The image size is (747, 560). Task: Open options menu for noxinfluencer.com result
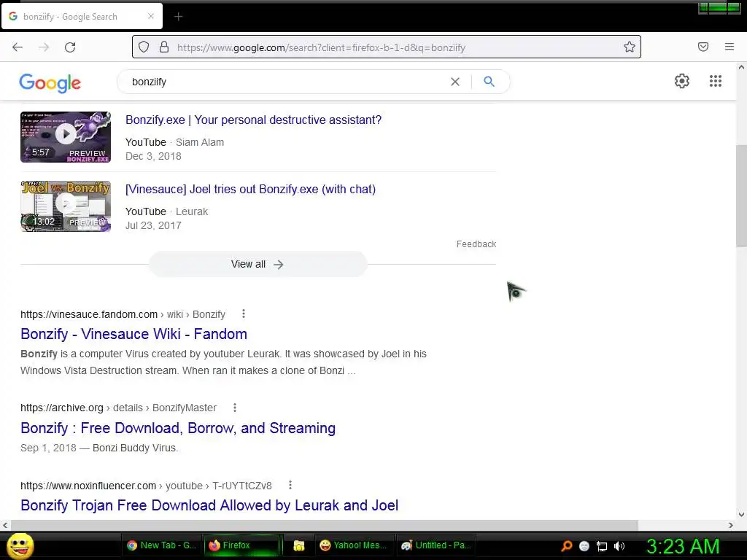(290, 485)
